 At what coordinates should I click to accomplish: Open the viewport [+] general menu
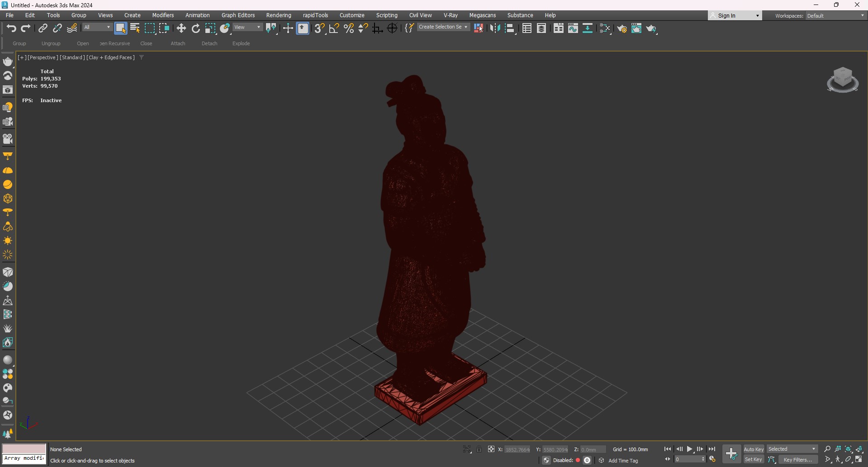22,57
